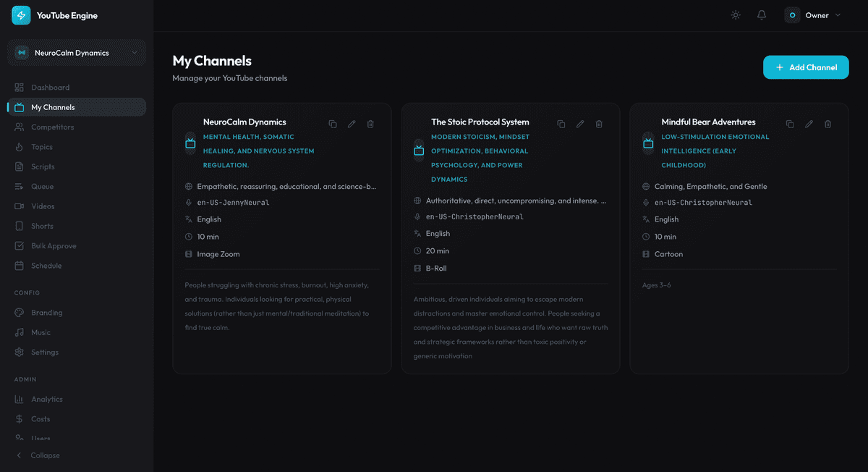Edit Mindful Bear Adventures with the pencil icon
This screenshot has height=472, width=868.
809,124
